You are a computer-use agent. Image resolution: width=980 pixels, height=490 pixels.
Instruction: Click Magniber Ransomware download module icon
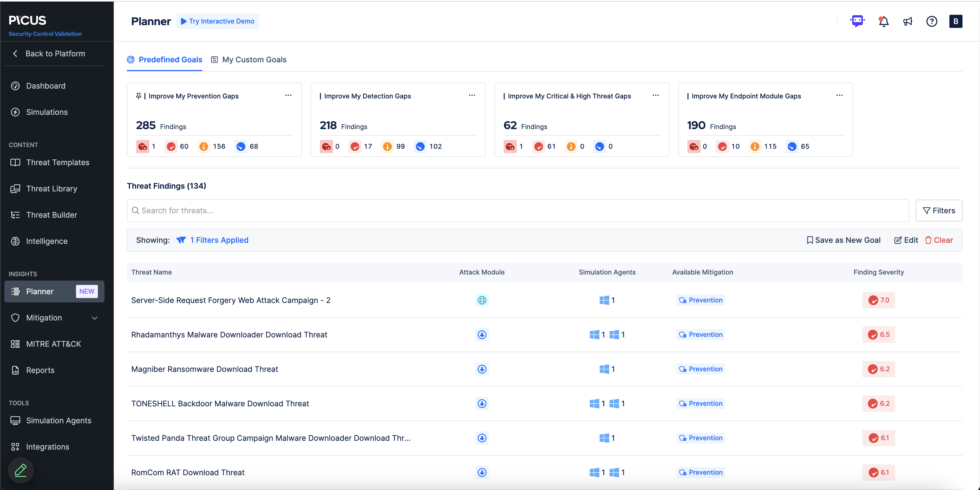(482, 369)
